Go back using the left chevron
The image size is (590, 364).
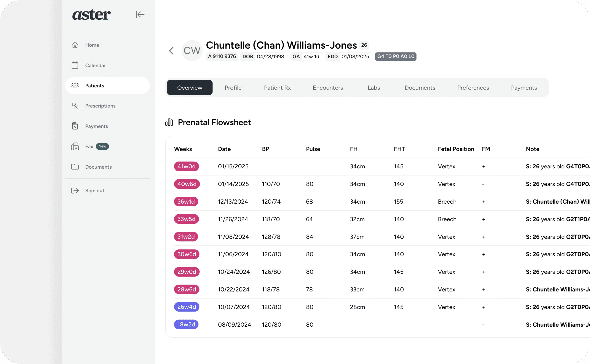[x=171, y=51]
